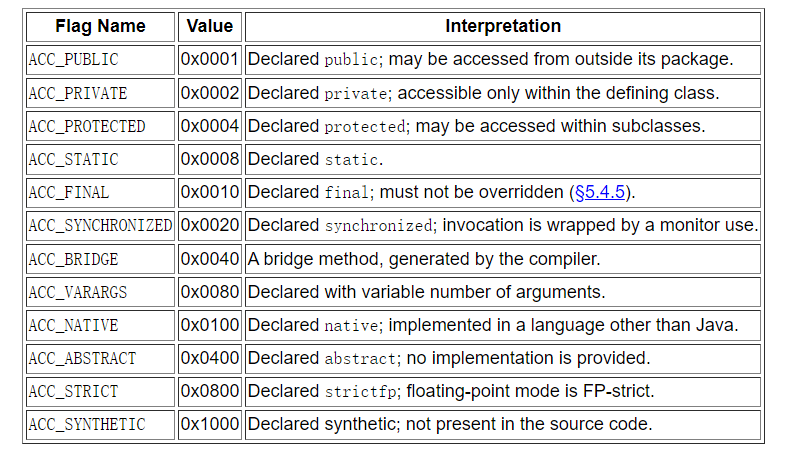This screenshot has height=456, width=802.
Task: Click the 0x0001 value cell
Action: click(210, 60)
